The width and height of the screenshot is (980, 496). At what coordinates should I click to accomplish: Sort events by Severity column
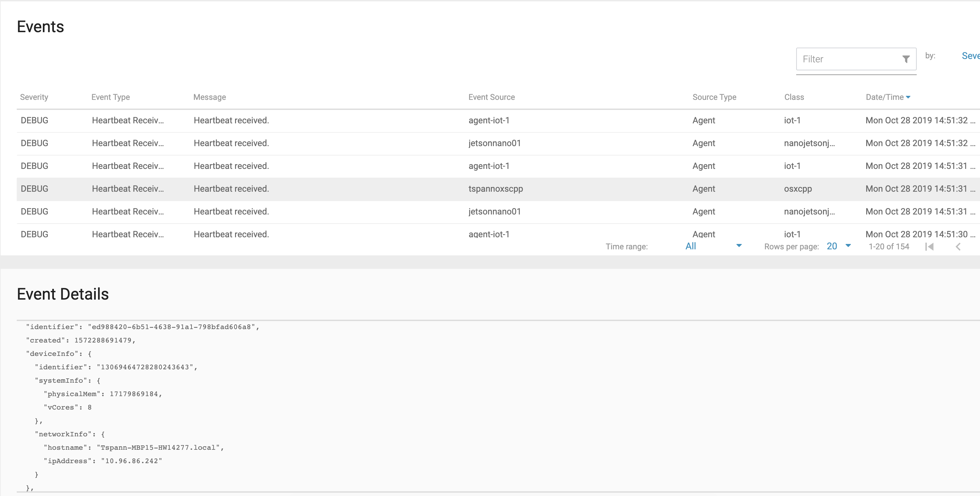click(34, 97)
